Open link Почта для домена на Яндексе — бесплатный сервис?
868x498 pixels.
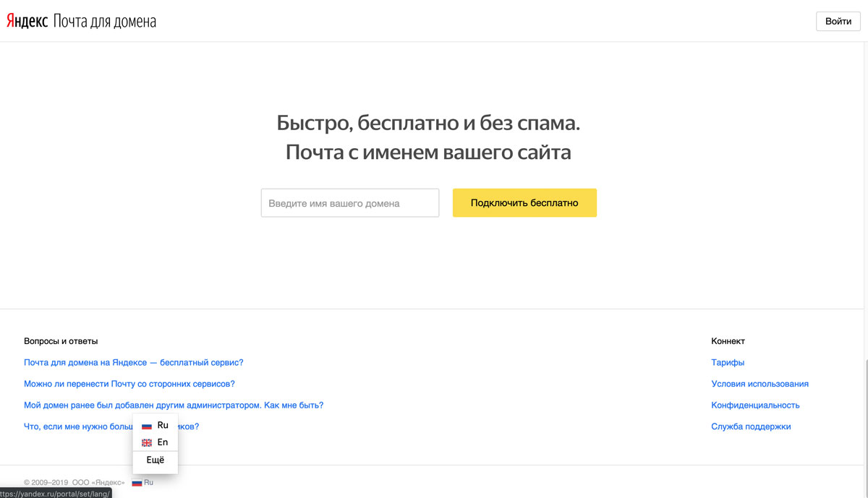[134, 362]
